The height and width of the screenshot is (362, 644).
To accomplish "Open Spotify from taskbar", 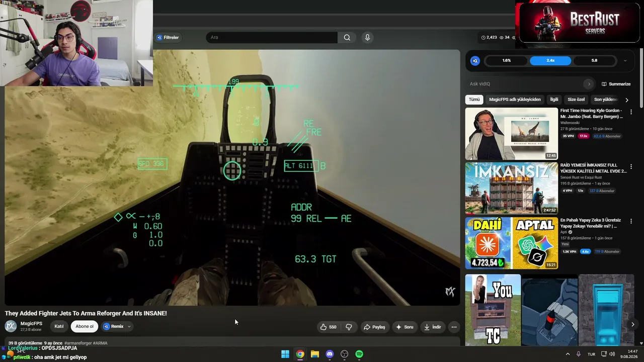I will tap(359, 354).
